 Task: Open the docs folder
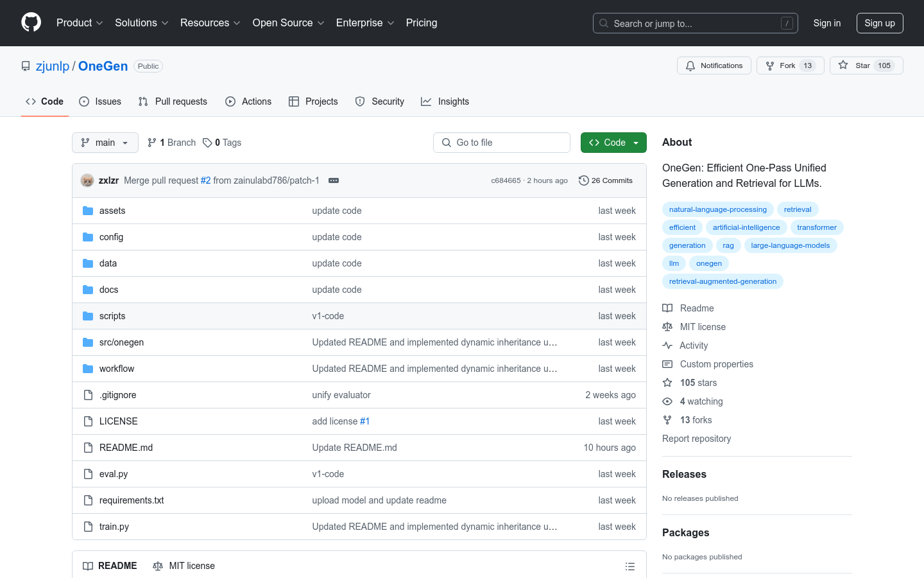[108, 290]
